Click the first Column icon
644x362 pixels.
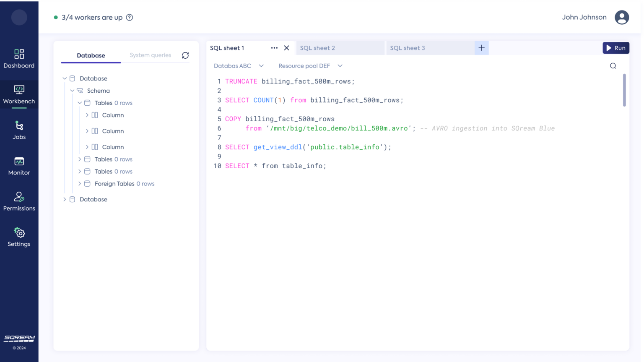click(x=95, y=115)
